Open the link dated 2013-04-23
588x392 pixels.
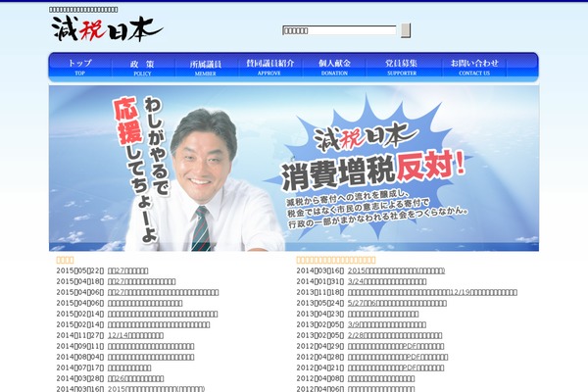point(383,314)
